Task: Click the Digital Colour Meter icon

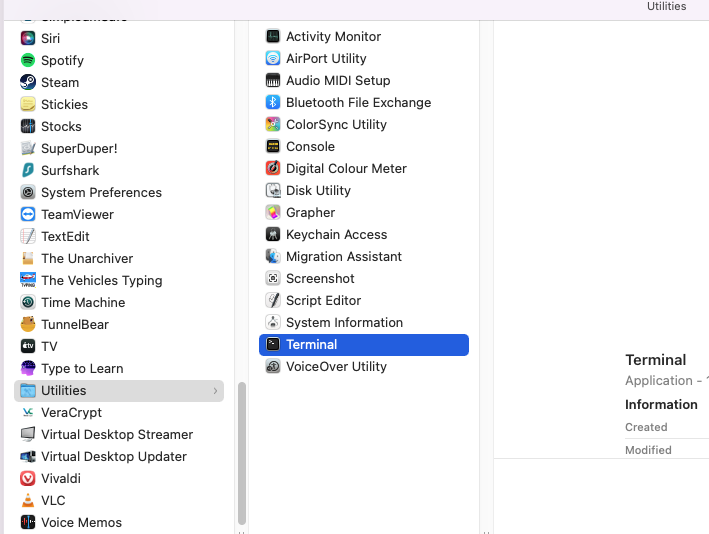Action: (273, 168)
